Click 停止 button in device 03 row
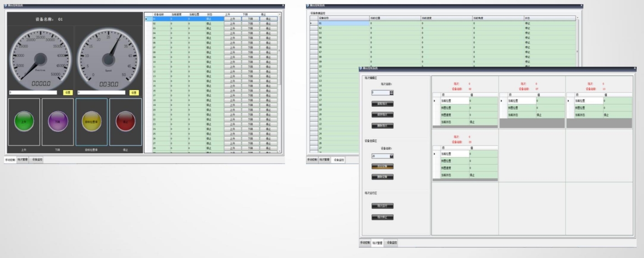The image size is (644, 258). [x=269, y=28]
